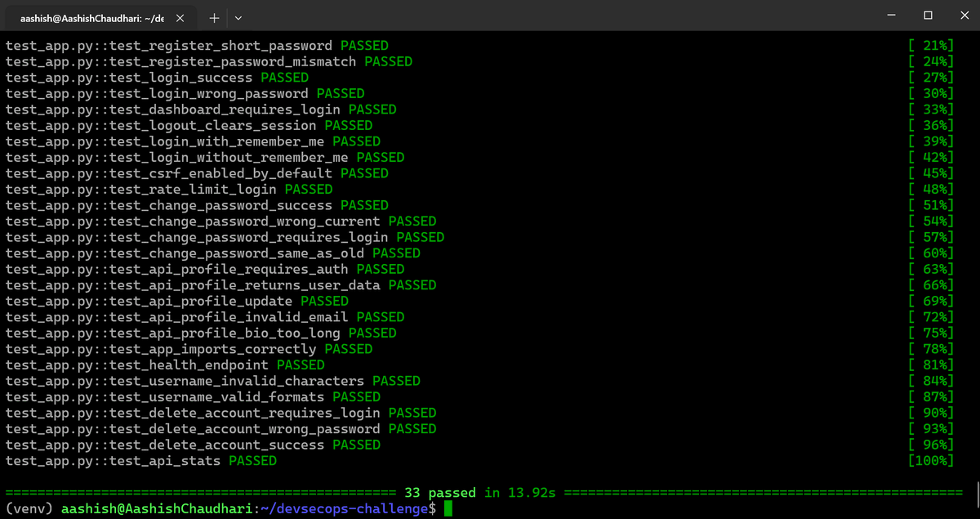980x519 pixels.
Task: Click the test_change_password_wrong_current line
Action: pyautogui.click(x=221, y=221)
